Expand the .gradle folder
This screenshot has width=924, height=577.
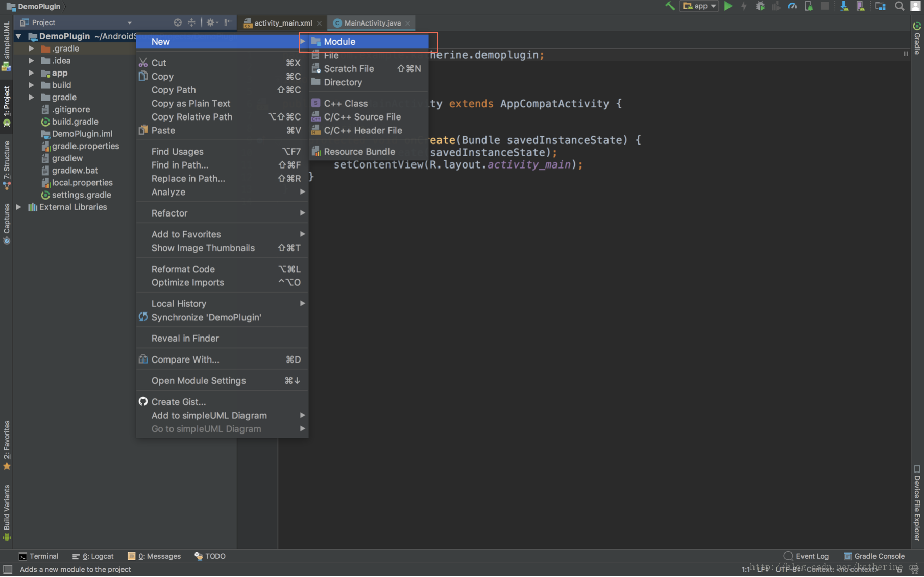point(31,49)
